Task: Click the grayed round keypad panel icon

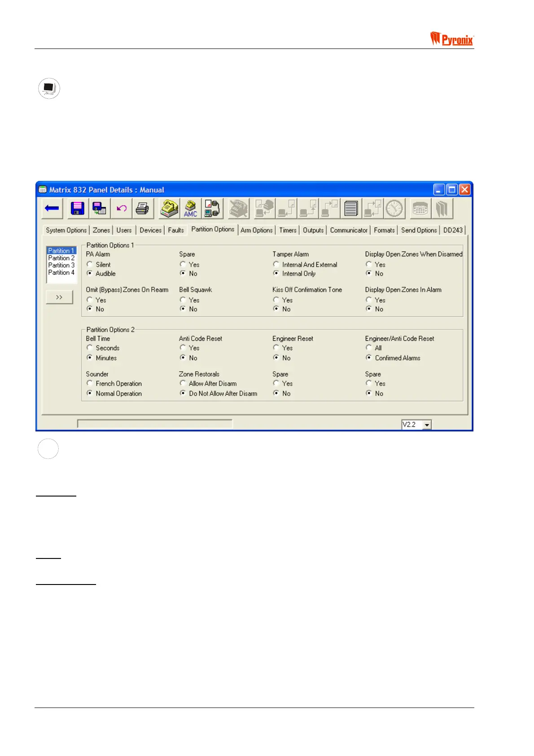Action: pos(420,209)
